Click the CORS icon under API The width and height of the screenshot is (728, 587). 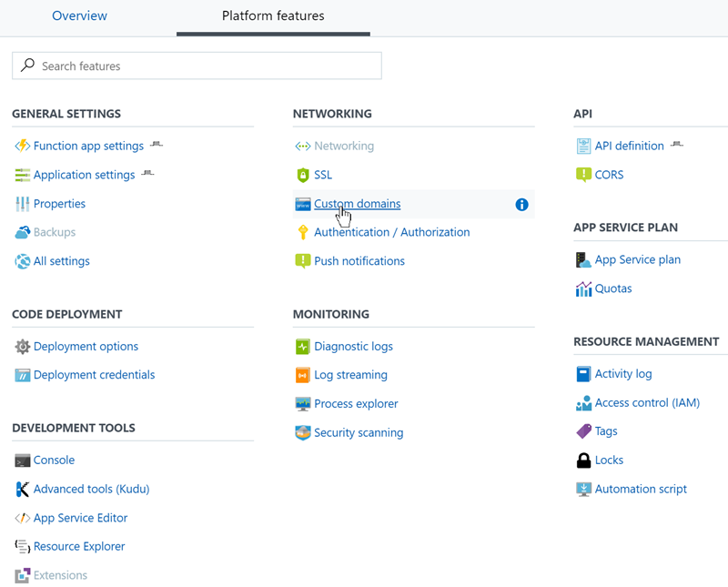pos(583,175)
